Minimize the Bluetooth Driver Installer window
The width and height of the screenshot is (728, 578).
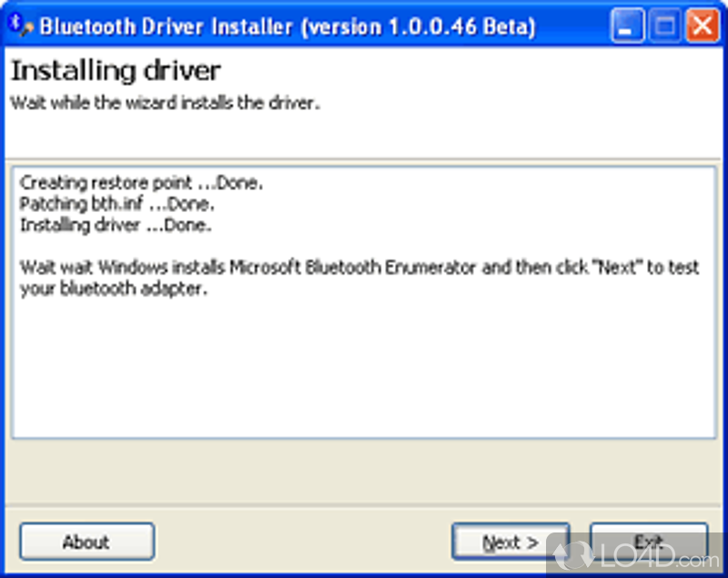pos(627,25)
